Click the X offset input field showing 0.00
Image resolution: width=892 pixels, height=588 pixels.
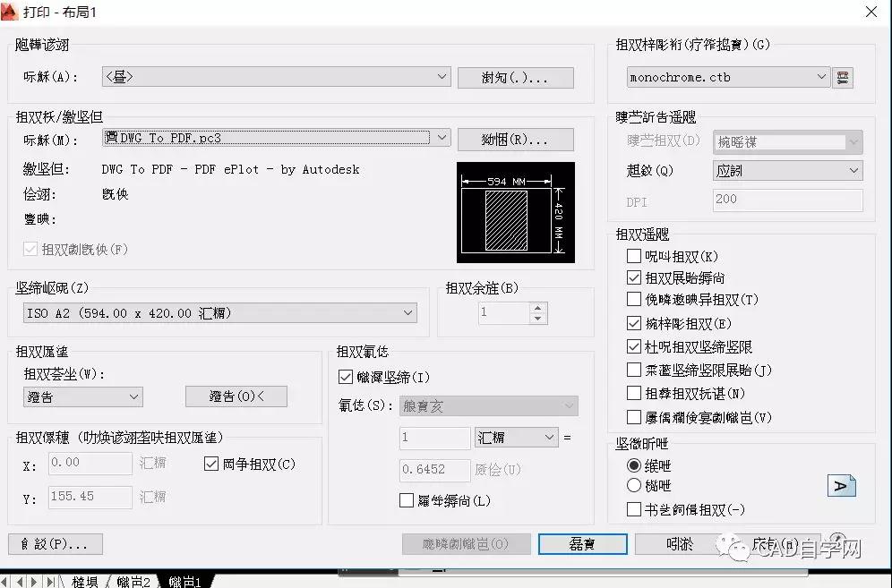click(89, 464)
